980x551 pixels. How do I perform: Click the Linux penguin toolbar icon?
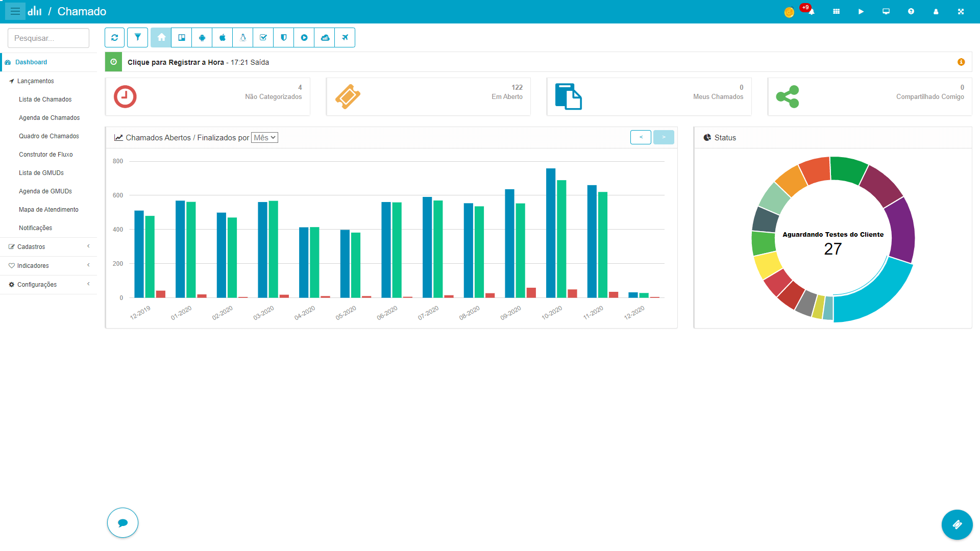(243, 38)
